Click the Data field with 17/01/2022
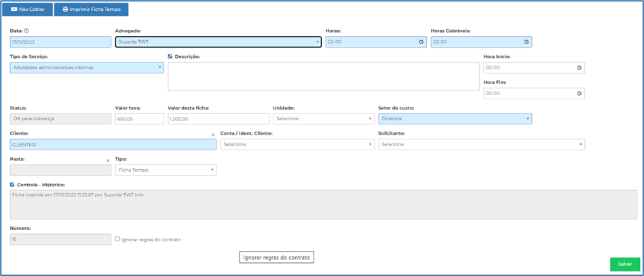644x276 pixels. click(x=60, y=42)
